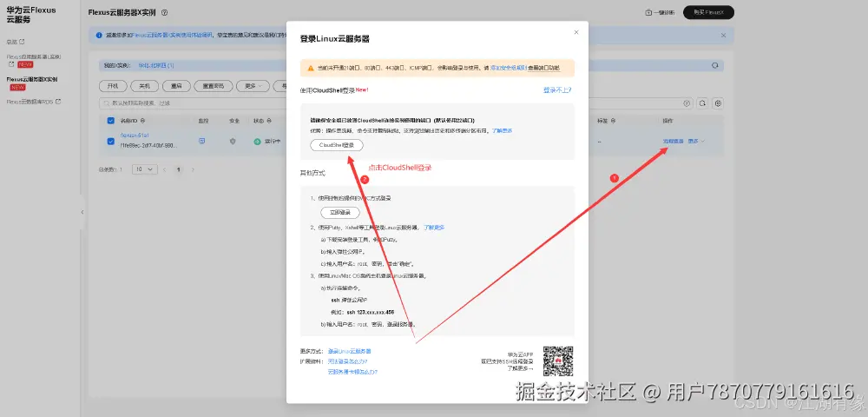The image size is (868, 417).
Task: Select page number 1 in pagination
Action: [178, 169]
